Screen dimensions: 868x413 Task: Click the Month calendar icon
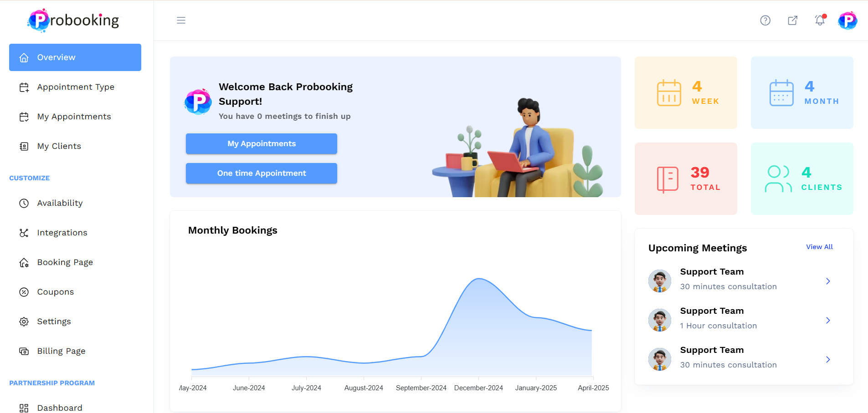(x=781, y=93)
